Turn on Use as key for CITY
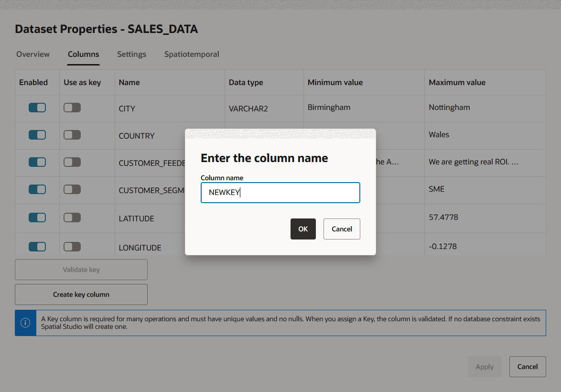Screen dimensions: 561x392 [x=72, y=108]
